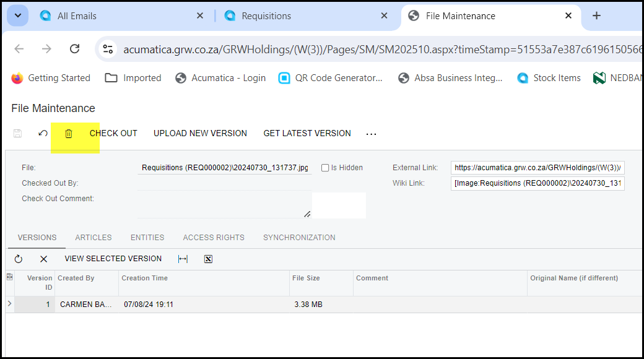Image resolution: width=644 pixels, height=359 pixels.
Task: Click the Delete trash can icon
Action: click(69, 134)
